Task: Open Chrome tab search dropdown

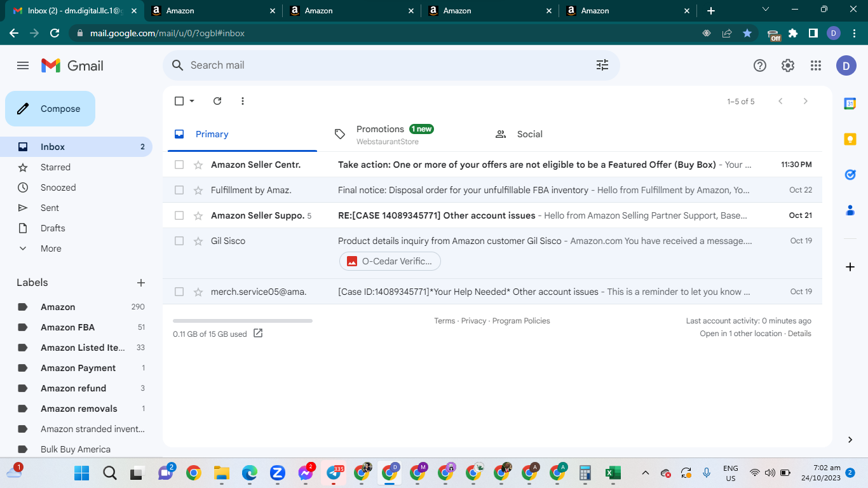Action: [766, 10]
